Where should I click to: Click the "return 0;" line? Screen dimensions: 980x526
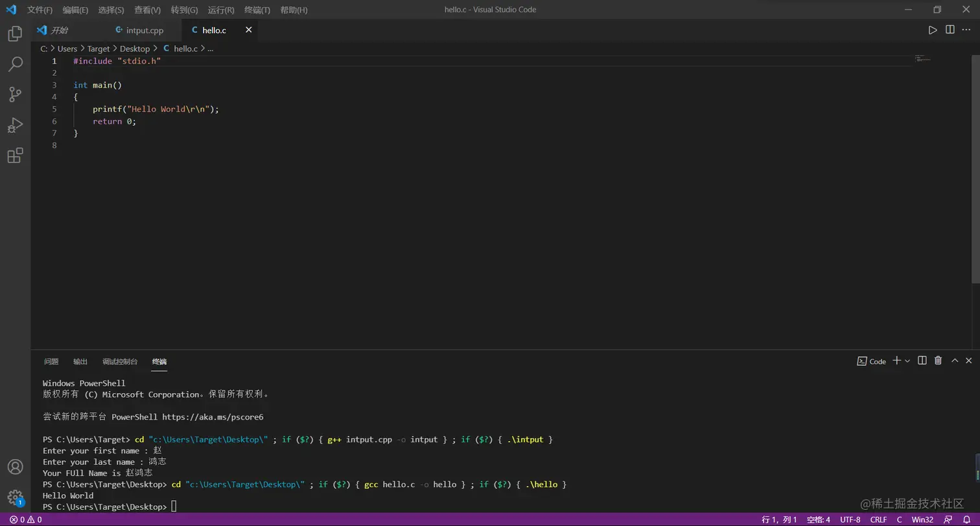[x=114, y=121]
